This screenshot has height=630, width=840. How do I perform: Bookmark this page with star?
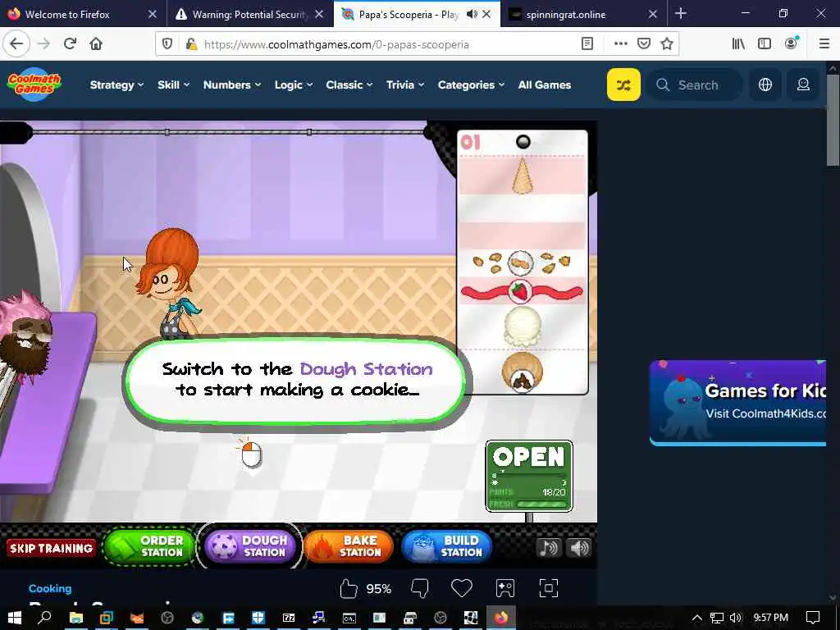[x=667, y=44]
